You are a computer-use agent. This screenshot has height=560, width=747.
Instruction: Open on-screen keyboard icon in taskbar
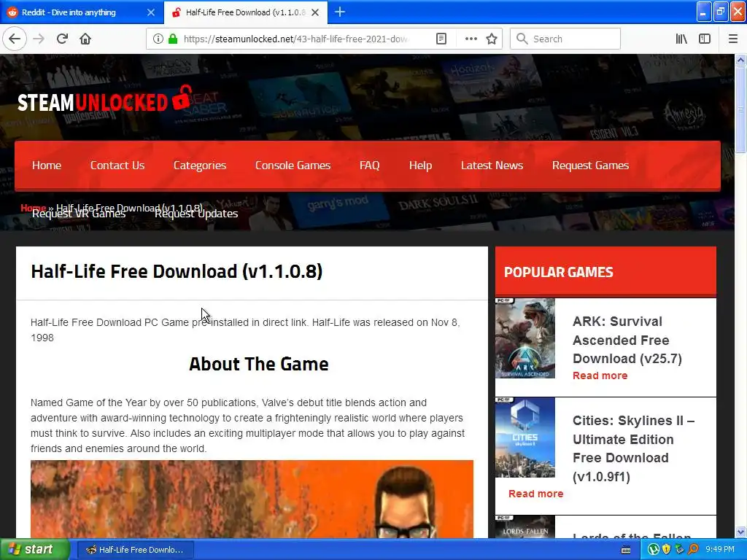(x=626, y=550)
